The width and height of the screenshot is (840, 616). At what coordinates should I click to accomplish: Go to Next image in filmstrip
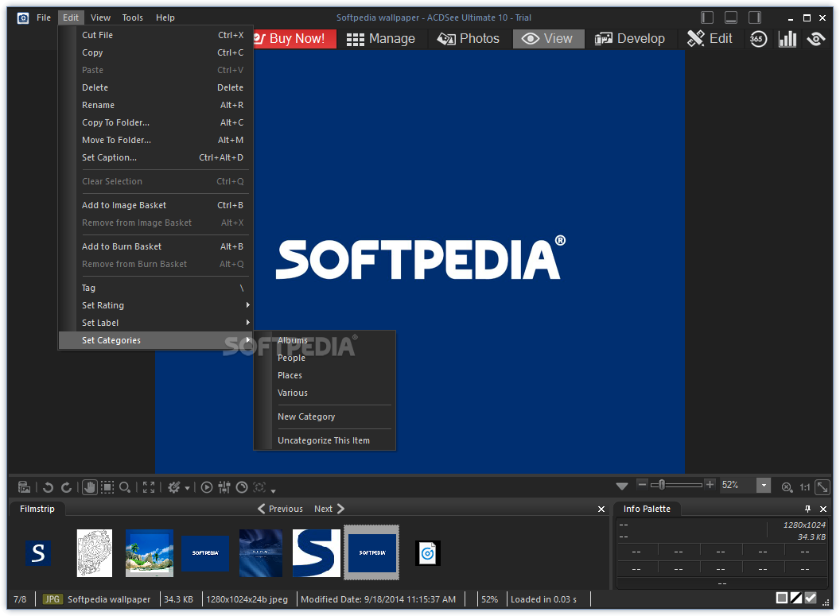pos(329,509)
